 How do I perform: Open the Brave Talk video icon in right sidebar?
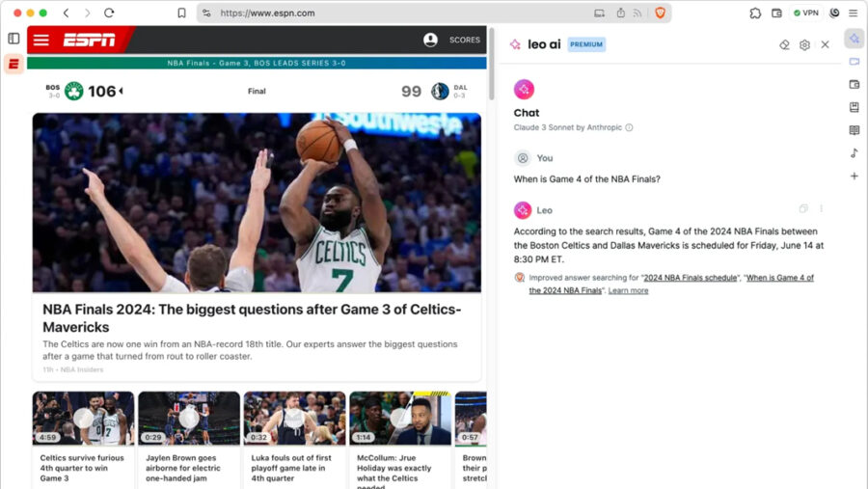854,62
